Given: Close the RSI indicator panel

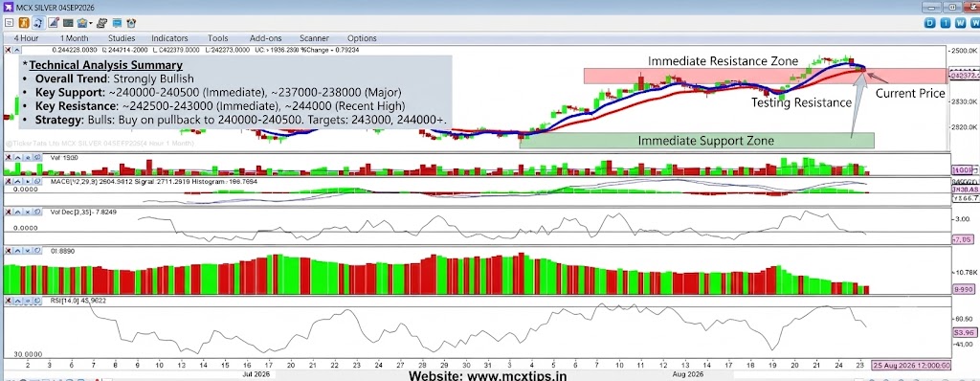Looking at the screenshot, I should tap(8, 301).
